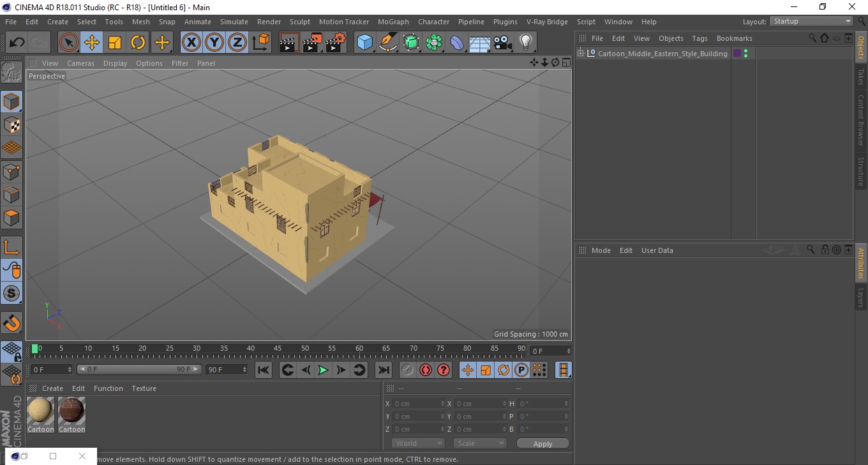This screenshot has width=868, height=465.
Task: Open Object Manager Tags menu
Action: tap(700, 38)
